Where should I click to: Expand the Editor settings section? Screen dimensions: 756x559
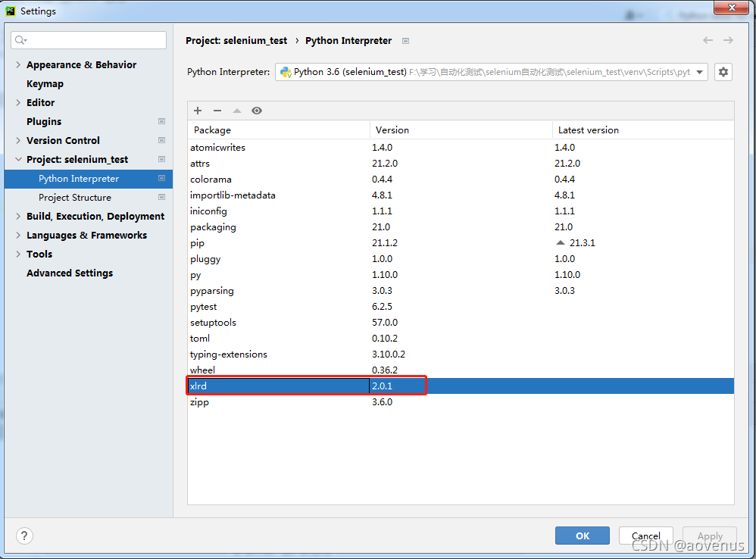pyautogui.click(x=18, y=103)
